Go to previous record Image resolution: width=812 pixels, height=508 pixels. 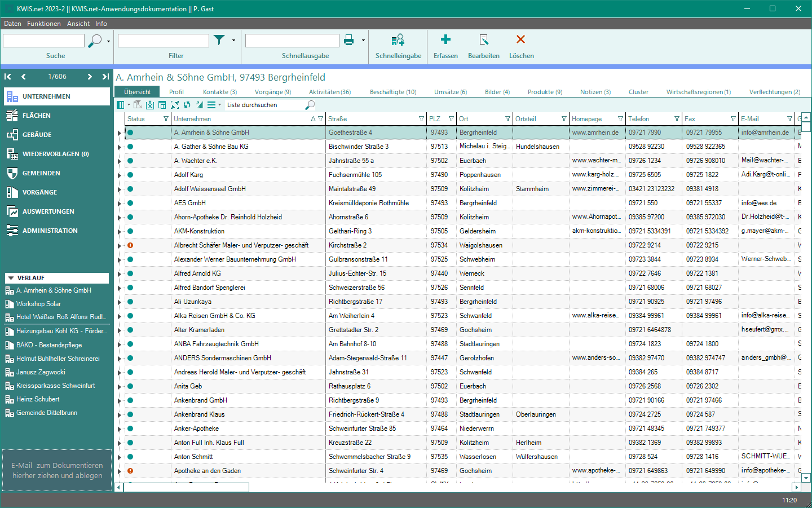pos(23,77)
